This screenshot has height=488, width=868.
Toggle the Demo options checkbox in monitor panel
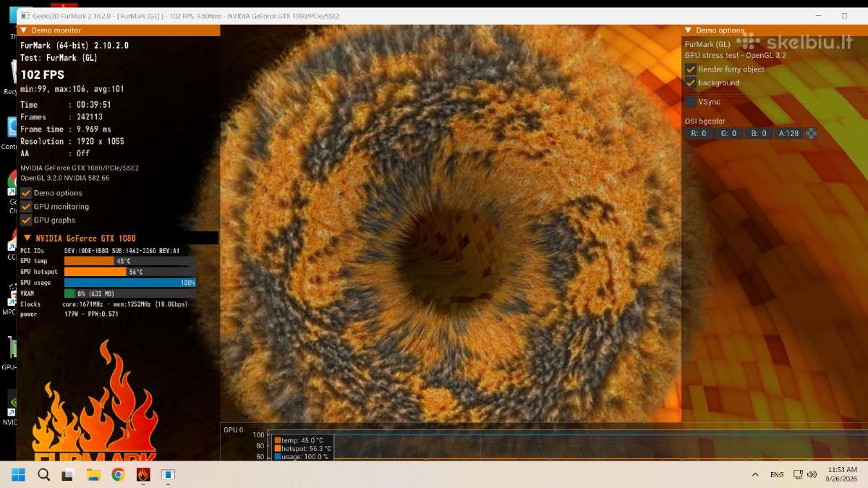click(26, 193)
